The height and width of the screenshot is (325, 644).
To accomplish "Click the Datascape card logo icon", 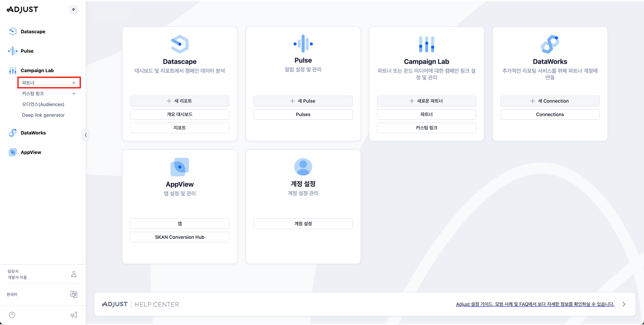I will pyautogui.click(x=180, y=44).
